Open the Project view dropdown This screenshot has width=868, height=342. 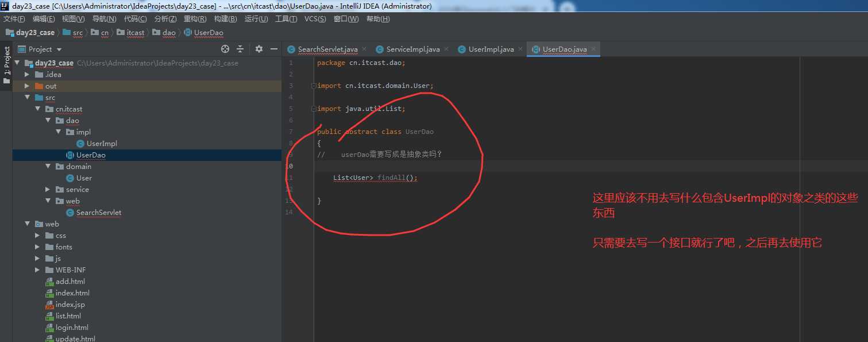59,49
